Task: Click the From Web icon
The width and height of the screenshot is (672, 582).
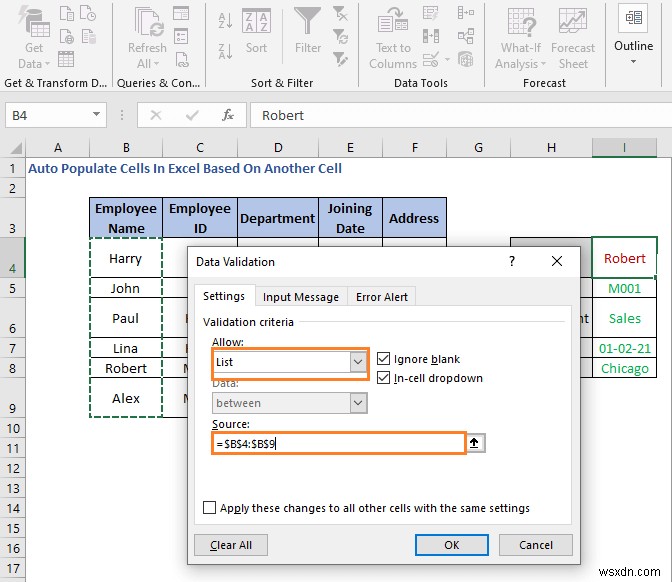Action: pos(66,36)
